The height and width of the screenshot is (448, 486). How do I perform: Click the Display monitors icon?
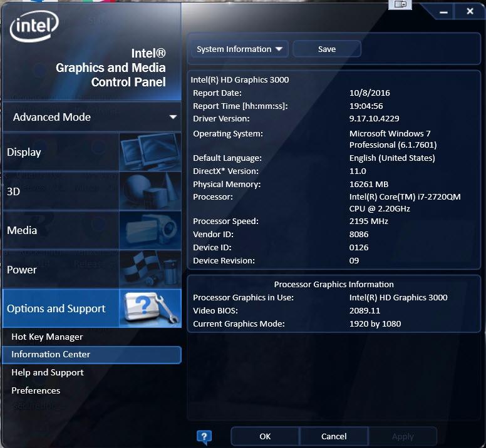click(x=150, y=152)
